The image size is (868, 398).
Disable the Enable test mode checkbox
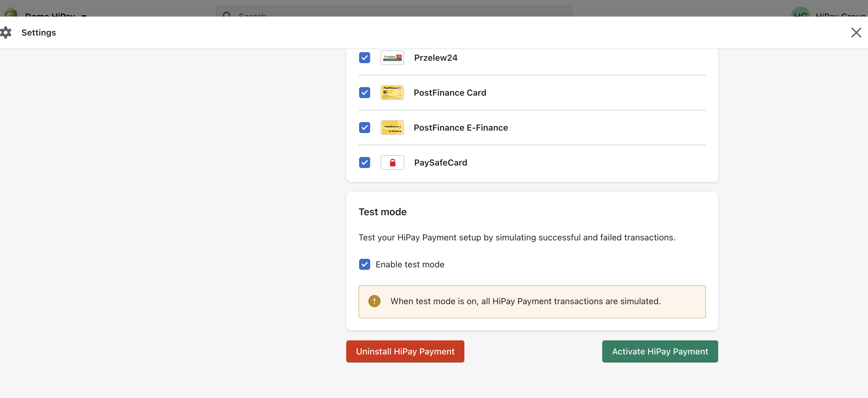364,264
